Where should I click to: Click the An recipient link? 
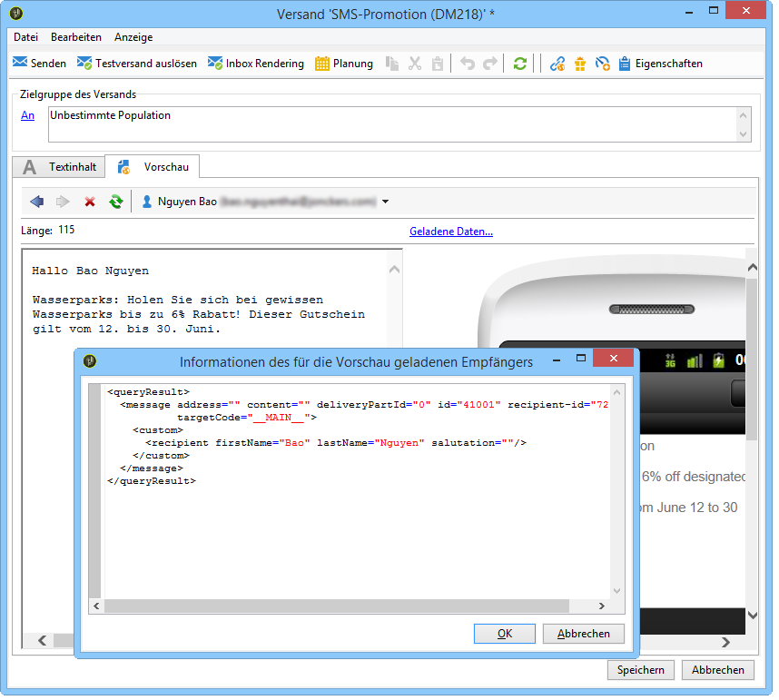(x=28, y=115)
